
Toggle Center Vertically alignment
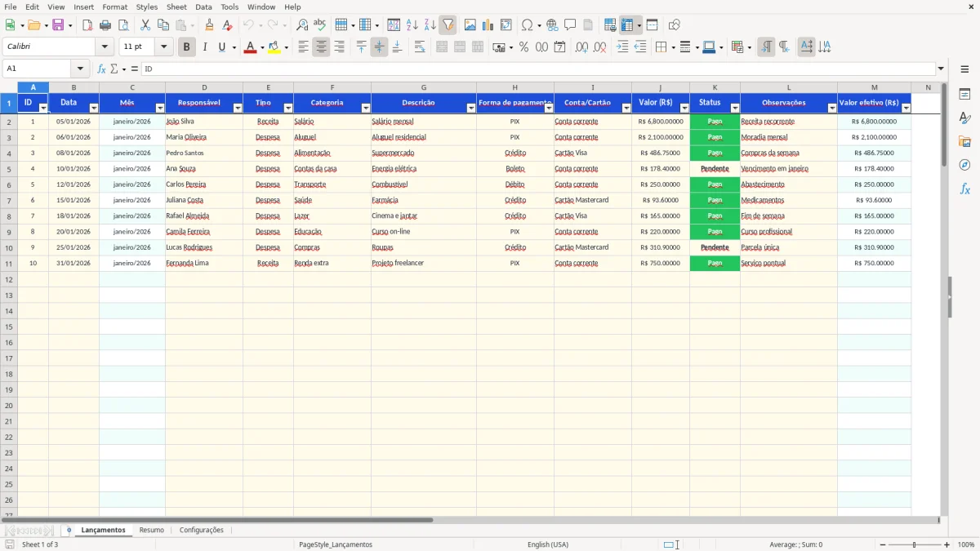click(x=379, y=47)
